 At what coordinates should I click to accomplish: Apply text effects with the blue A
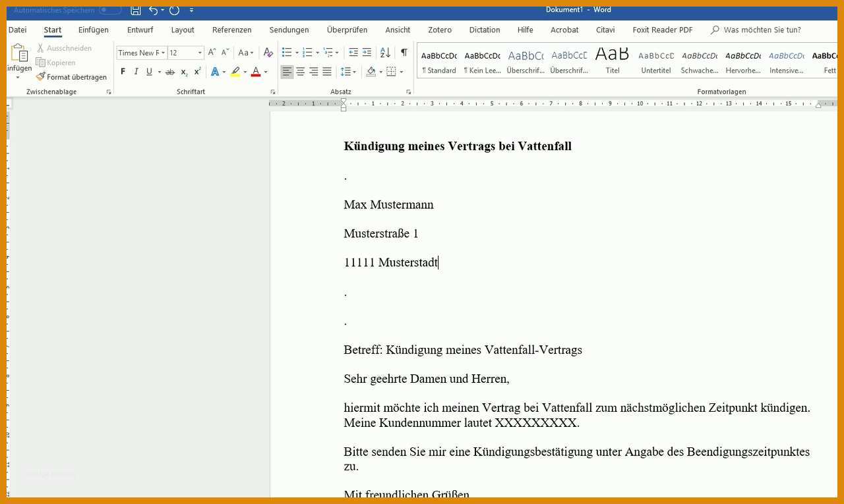214,72
